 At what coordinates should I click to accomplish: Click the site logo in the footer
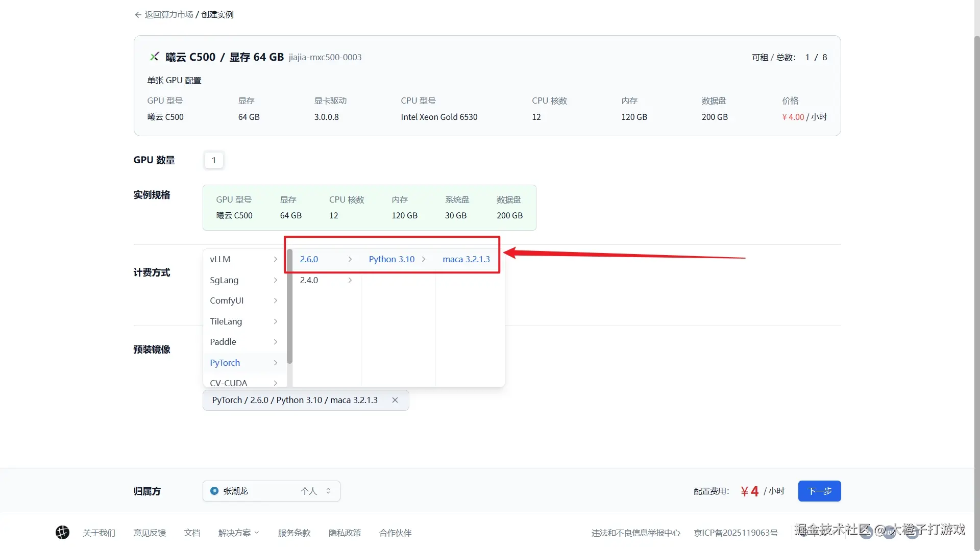tap(62, 533)
